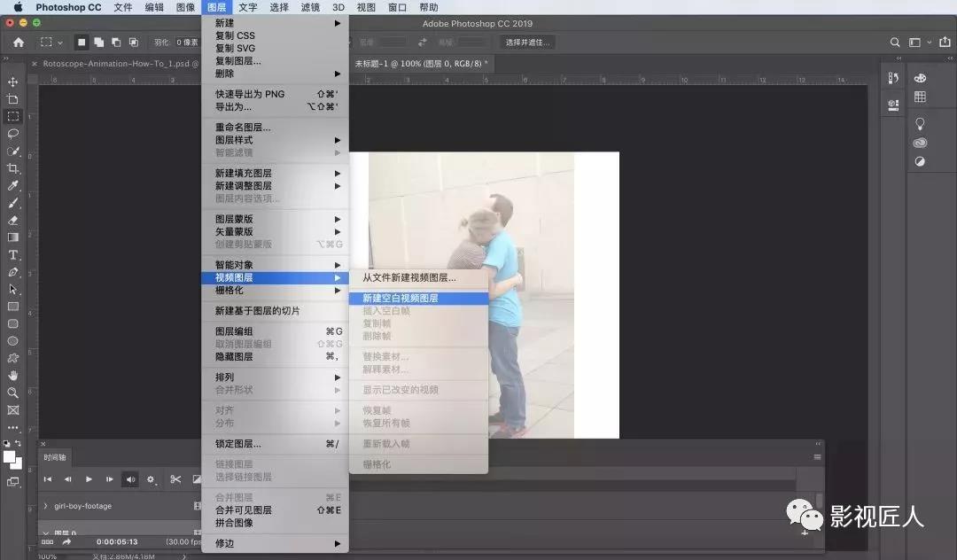Image resolution: width=957 pixels, height=560 pixels.
Task: Collapse the right panel group with double arrows
Action: pyautogui.click(x=949, y=57)
